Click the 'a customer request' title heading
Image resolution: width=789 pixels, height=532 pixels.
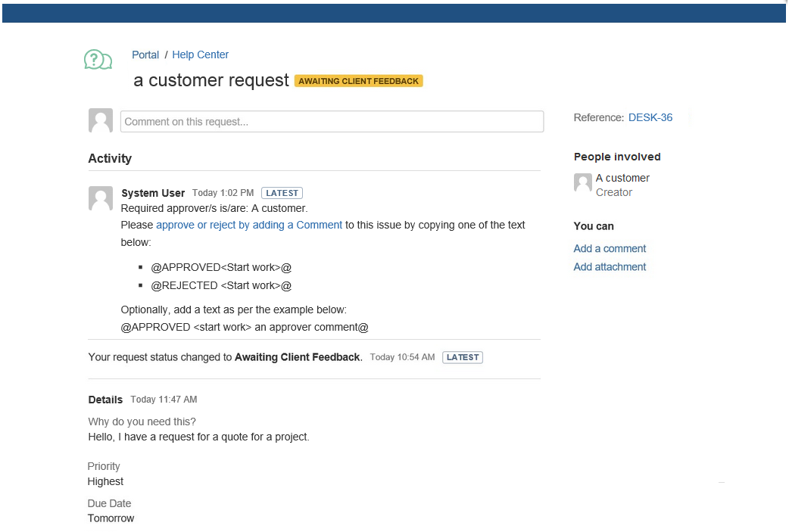(x=211, y=80)
